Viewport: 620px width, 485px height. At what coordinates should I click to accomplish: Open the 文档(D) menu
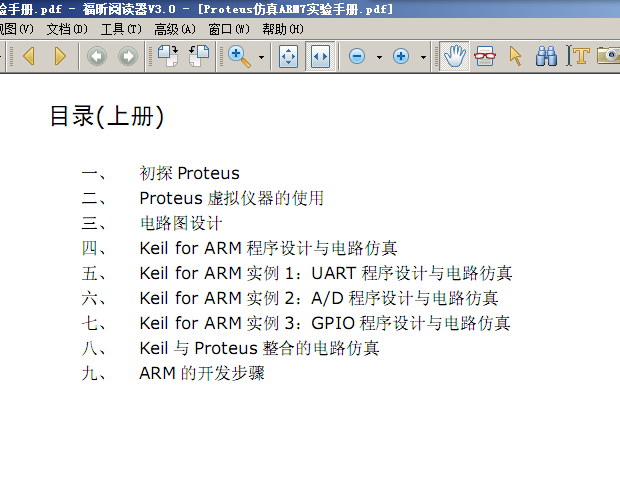tap(67, 29)
